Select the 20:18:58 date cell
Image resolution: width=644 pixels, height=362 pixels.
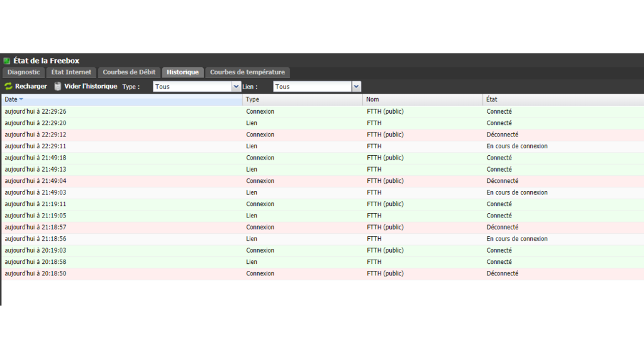35,262
